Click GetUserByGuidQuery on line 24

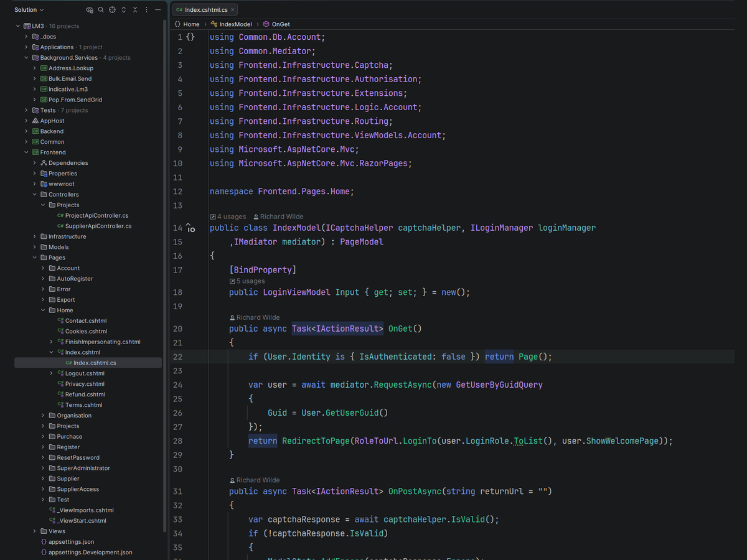[499, 385]
